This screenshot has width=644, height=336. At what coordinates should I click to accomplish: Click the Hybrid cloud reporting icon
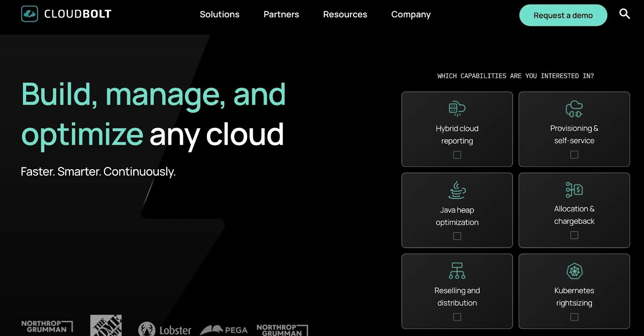click(x=457, y=108)
